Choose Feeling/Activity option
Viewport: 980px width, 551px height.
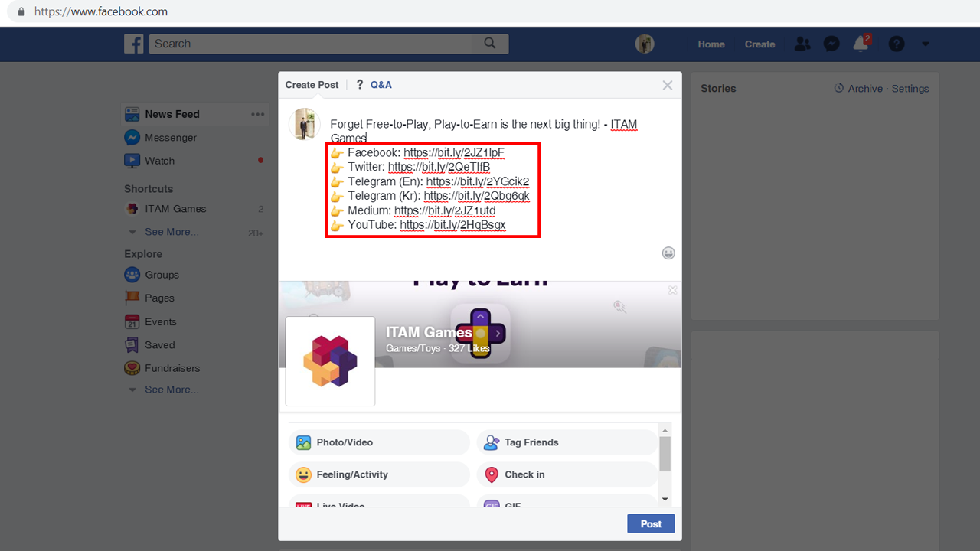click(379, 474)
